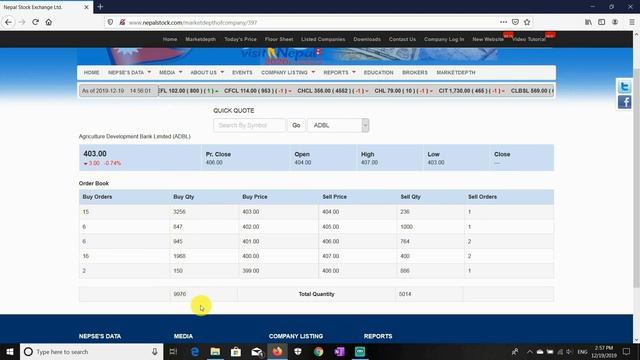Click the taskbar clock showing 2:57 PM
Screen dimensions: 640x360
point(604,351)
